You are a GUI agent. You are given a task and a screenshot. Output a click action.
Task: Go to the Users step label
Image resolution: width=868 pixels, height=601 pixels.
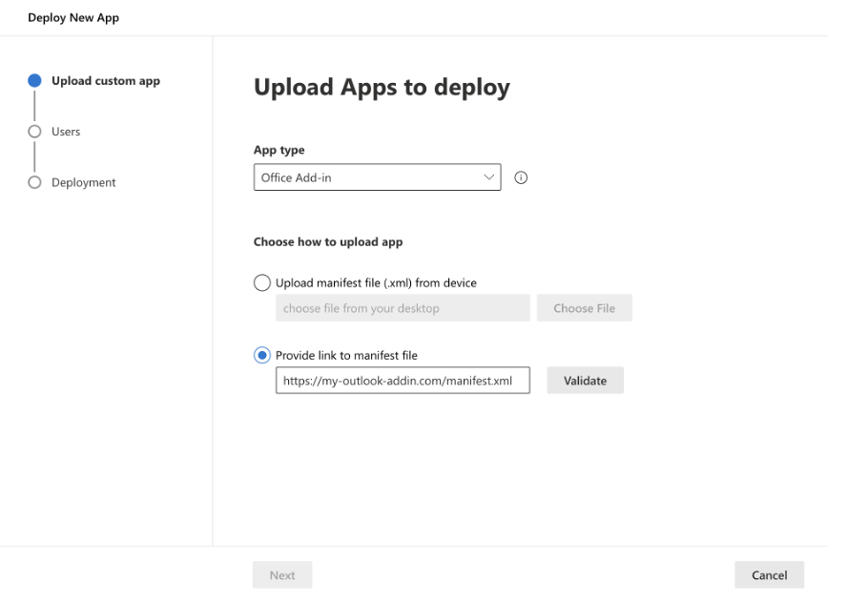(66, 132)
